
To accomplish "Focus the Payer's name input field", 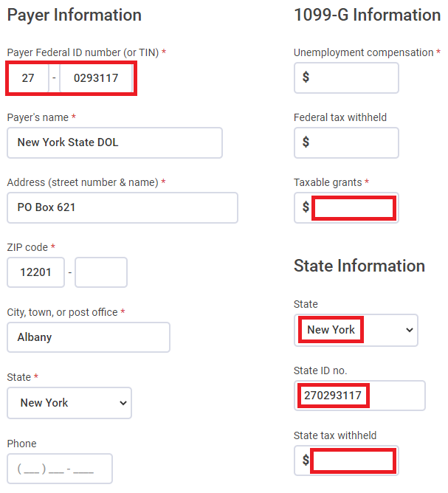I will (114, 142).
